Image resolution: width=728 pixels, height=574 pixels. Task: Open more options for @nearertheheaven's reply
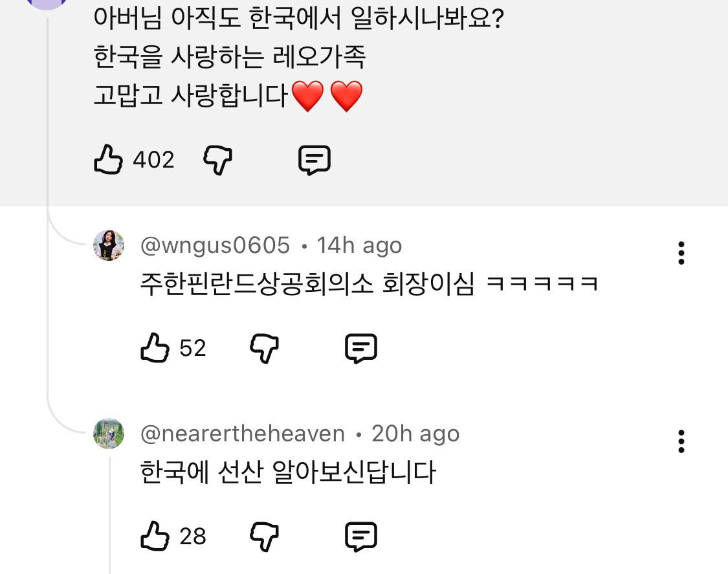pos(681,441)
